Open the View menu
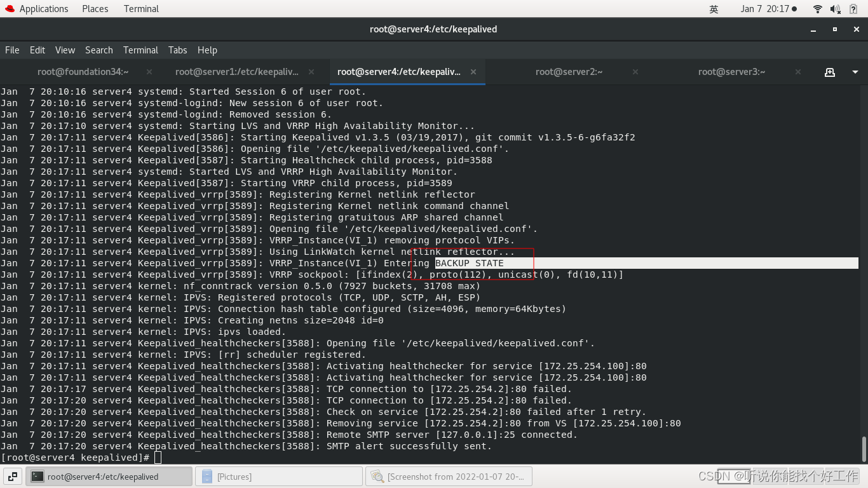The height and width of the screenshot is (488, 868). 65,50
